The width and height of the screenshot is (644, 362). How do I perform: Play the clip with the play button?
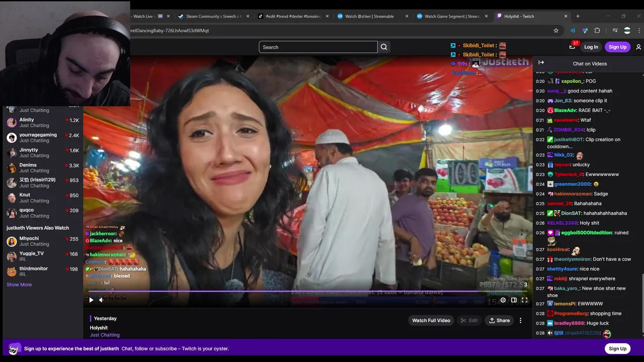coord(91,300)
